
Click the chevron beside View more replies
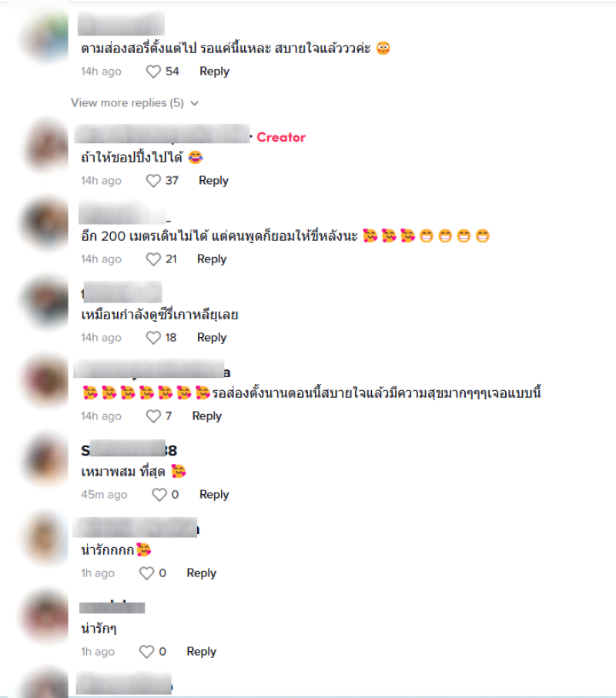[x=194, y=103]
